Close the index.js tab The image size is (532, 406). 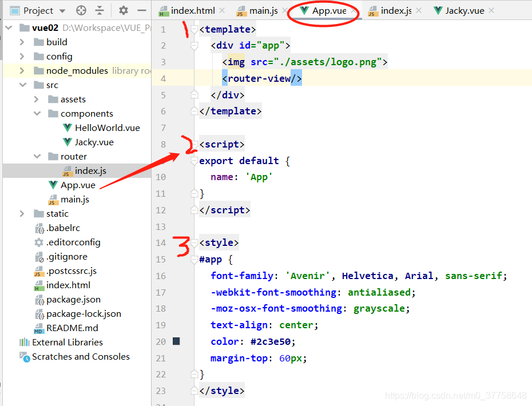pyautogui.click(x=419, y=10)
